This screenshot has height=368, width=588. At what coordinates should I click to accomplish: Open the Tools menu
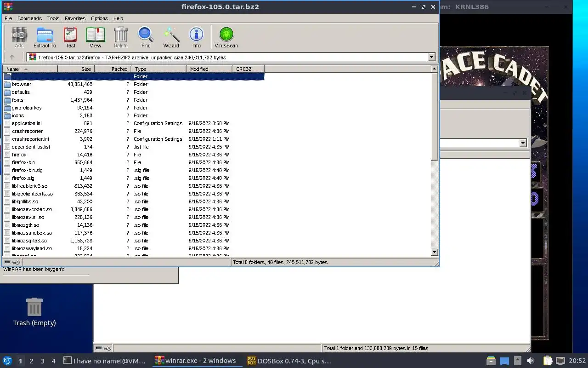[53, 18]
